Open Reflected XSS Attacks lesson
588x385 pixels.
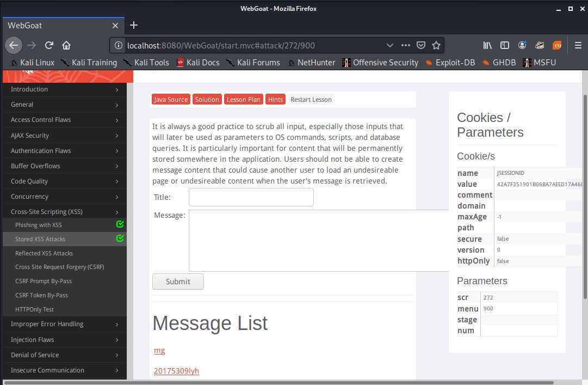coord(44,254)
